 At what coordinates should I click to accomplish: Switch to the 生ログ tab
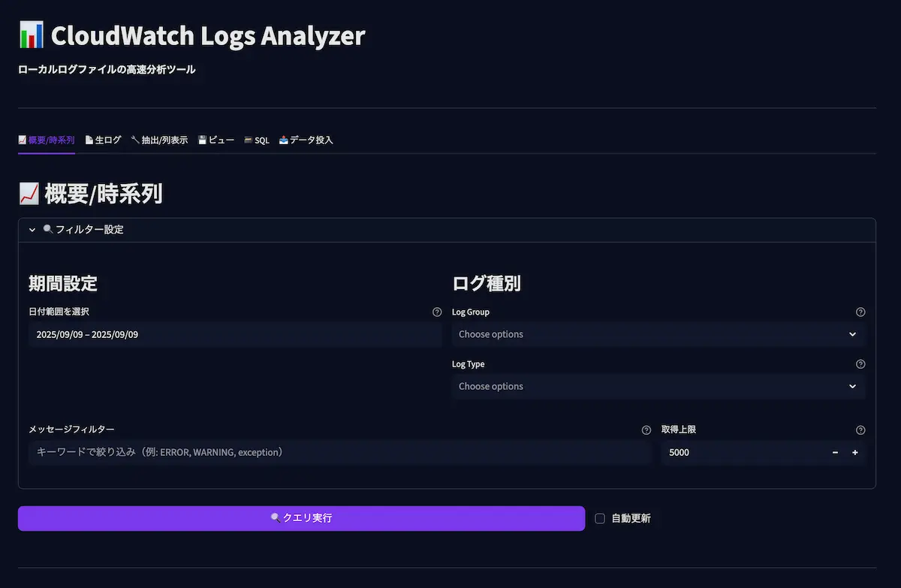click(103, 140)
